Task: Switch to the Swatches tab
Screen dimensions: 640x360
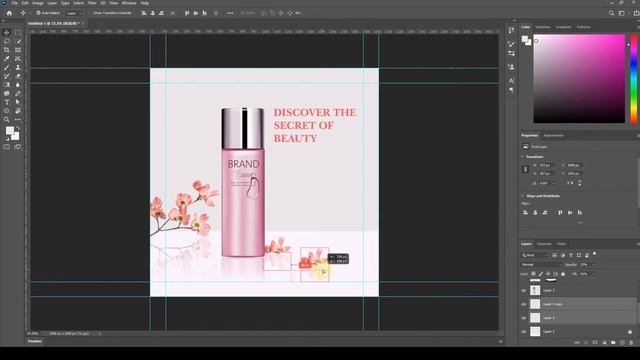Action: (x=542, y=27)
